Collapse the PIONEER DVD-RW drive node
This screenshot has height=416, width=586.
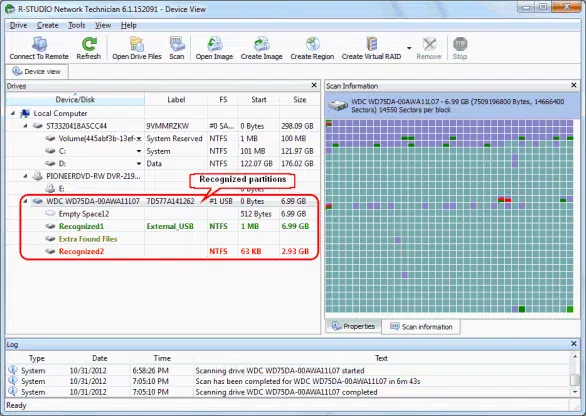point(25,176)
